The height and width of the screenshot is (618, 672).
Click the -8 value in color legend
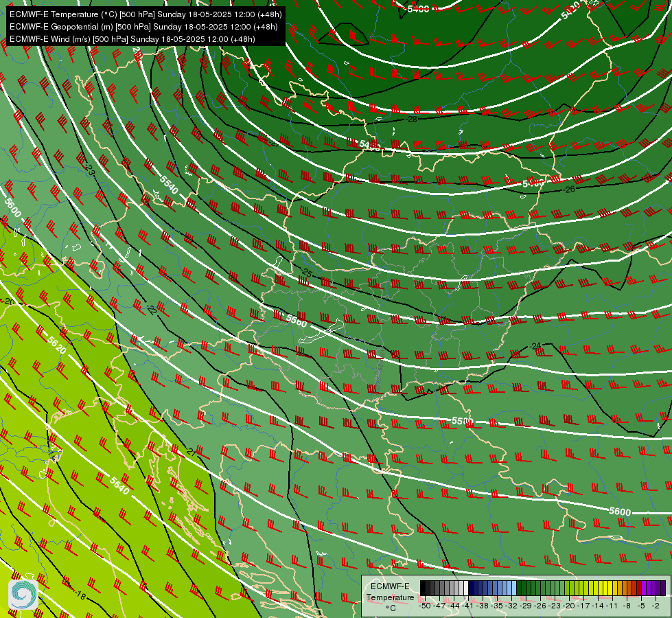coord(627,606)
